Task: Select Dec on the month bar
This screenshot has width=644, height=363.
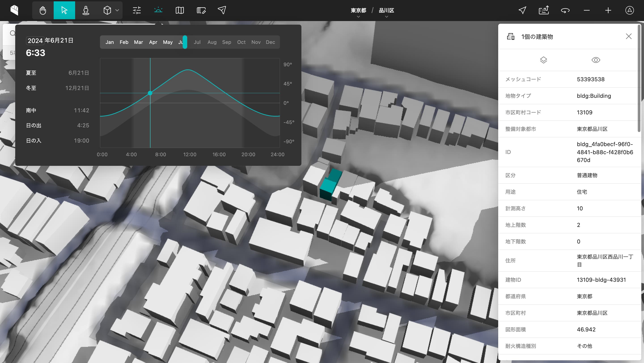Action: (271, 42)
